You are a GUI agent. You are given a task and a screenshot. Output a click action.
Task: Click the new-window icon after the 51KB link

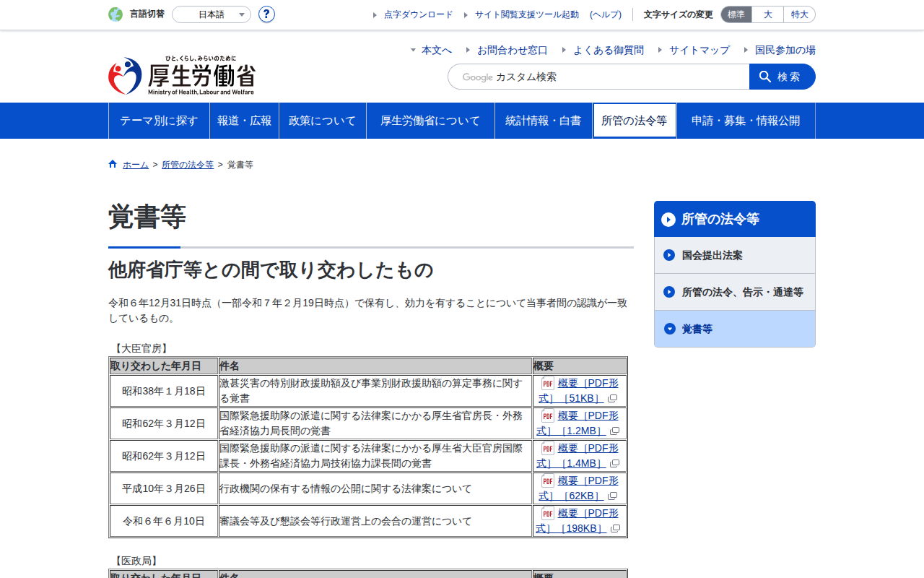[613, 399]
